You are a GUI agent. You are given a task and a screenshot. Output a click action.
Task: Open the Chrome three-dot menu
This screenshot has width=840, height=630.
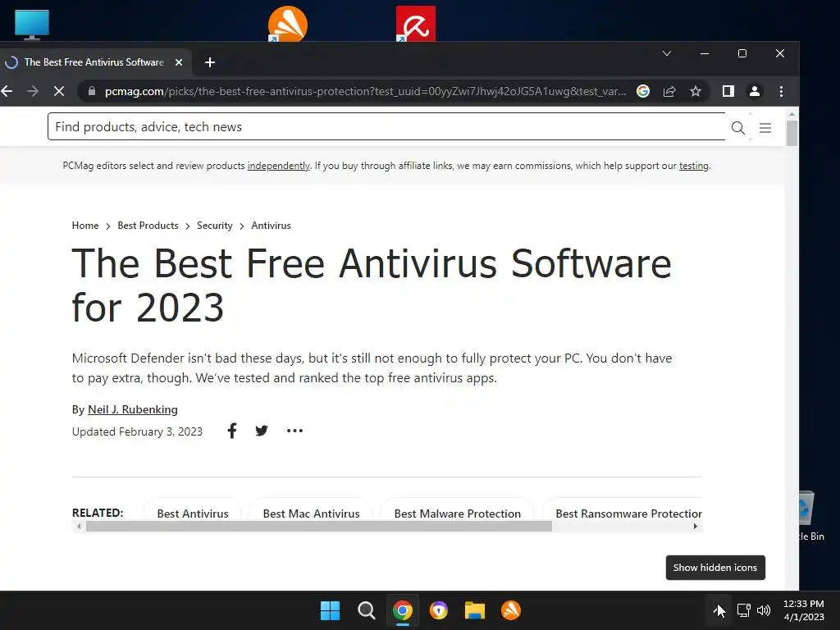[781, 92]
